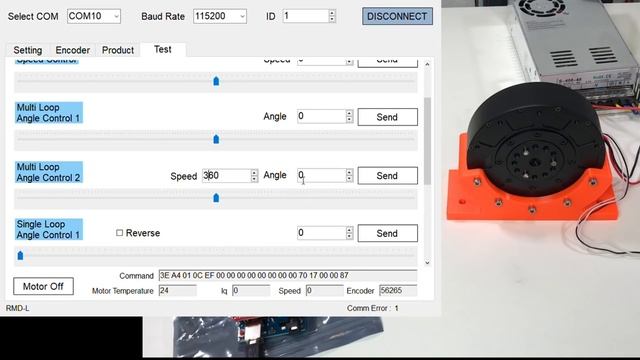Click Single Loop Angle Control 1 slider handle
The width and height of the screenshot is (640, 360).
coord(20,256)
